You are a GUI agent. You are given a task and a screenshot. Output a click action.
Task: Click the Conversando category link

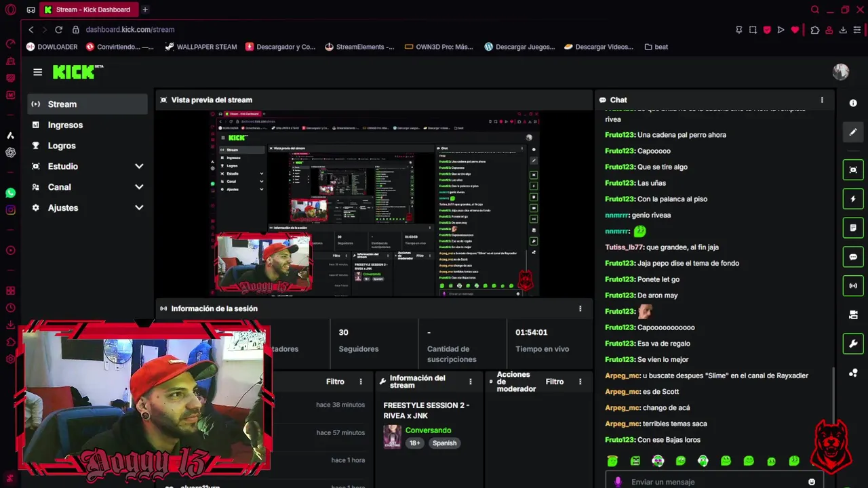point(428,430)
